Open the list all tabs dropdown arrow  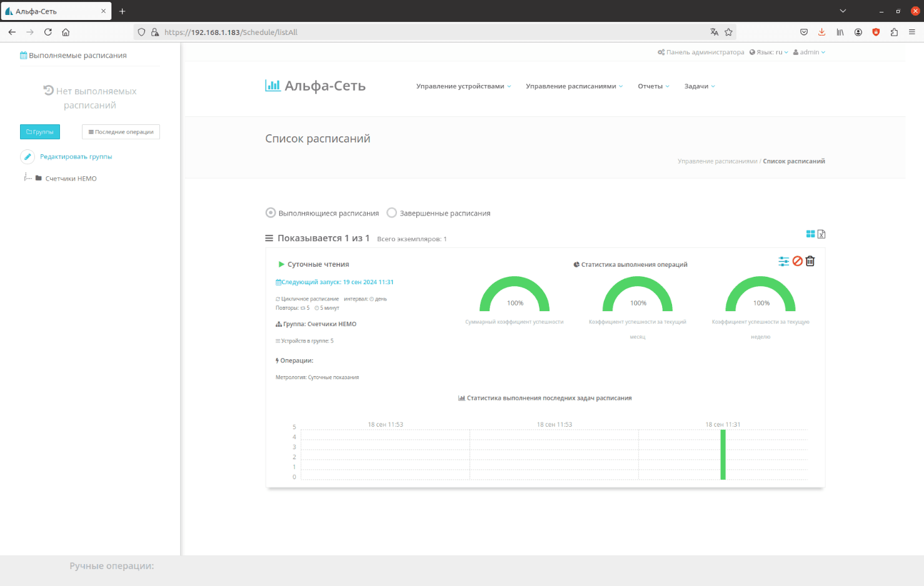point(843,11)
